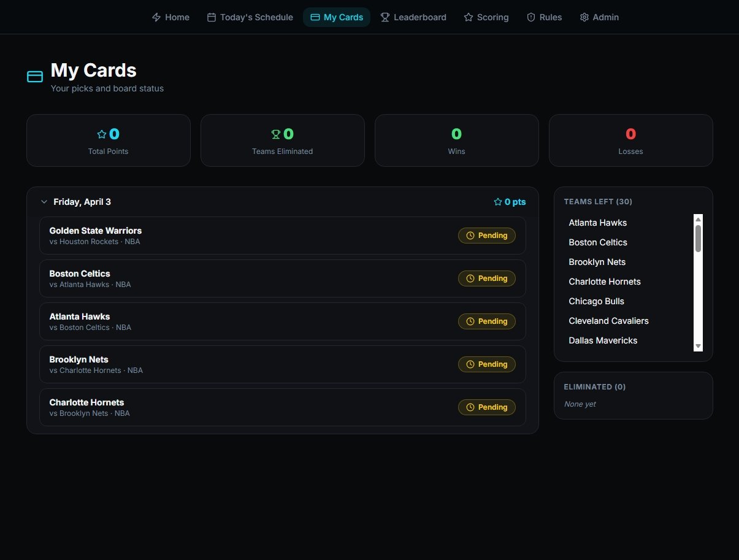Click the Pending badge for Brooklyn Nets
739x560 pixels.
tap(487, 364)
